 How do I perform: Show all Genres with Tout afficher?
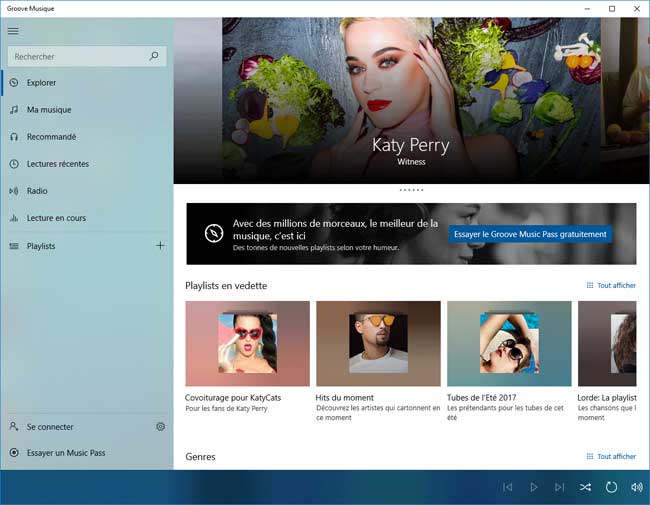pos(611,456)
